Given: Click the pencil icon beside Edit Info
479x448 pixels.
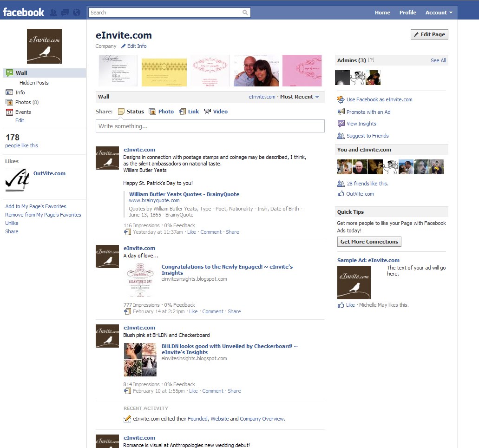Looking at the screenshot, I should pos(124,46).
